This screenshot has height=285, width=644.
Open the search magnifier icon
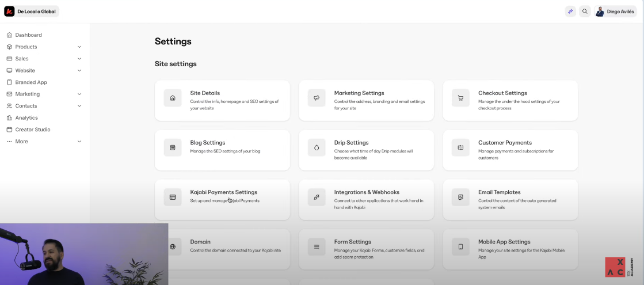[x=585, y=12]
